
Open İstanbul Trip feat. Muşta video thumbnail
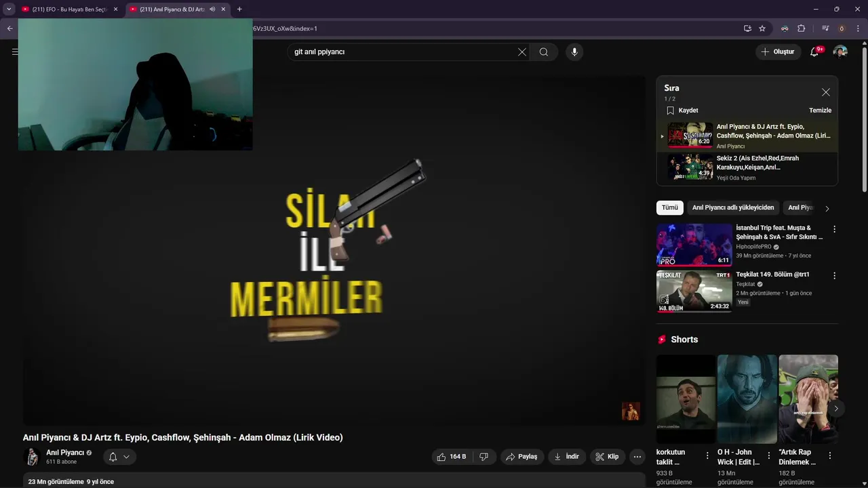[x=694, y=245]
